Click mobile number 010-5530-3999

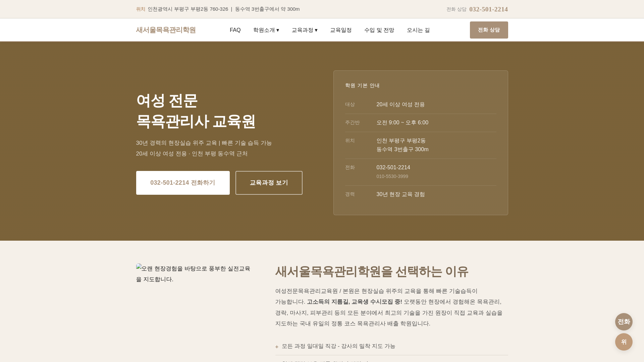[x=392, y=176]
